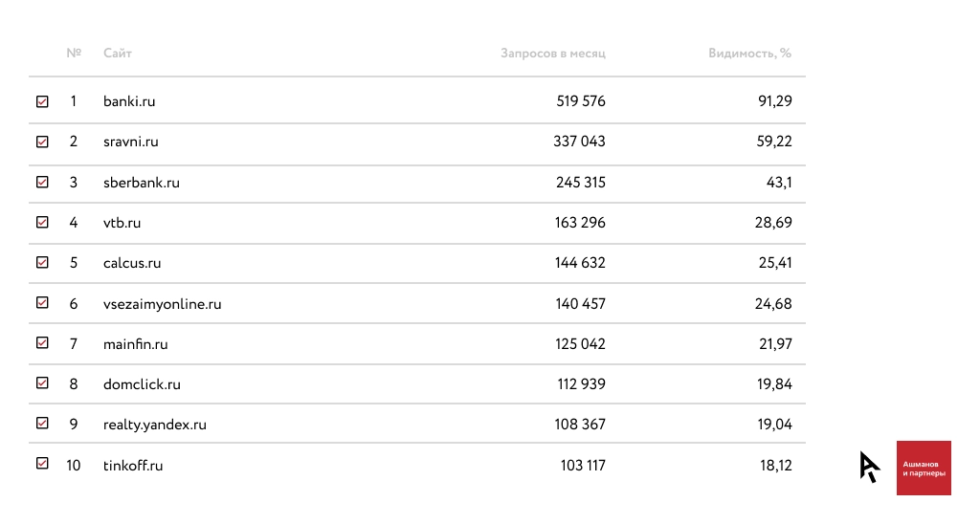
Task: Toggle the domclick.ru checkbox
Action: 42,382
